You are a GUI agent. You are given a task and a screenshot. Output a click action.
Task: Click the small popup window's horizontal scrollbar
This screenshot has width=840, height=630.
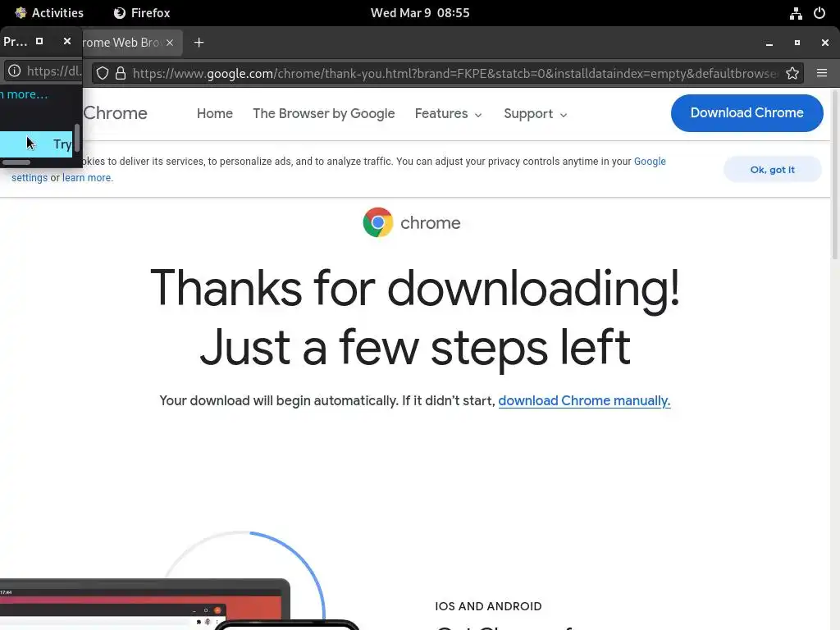(x=16, y=162)
